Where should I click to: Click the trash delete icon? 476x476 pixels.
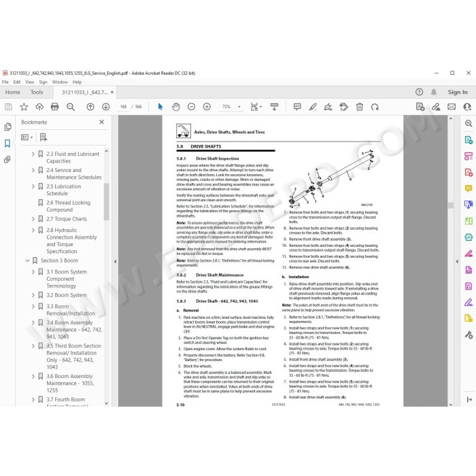pyautogui.click(x=360, y=107)
